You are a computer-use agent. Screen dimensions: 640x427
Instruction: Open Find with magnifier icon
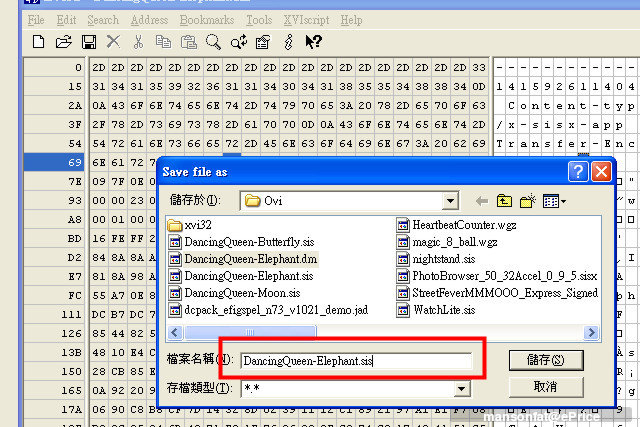coord(213,42)
